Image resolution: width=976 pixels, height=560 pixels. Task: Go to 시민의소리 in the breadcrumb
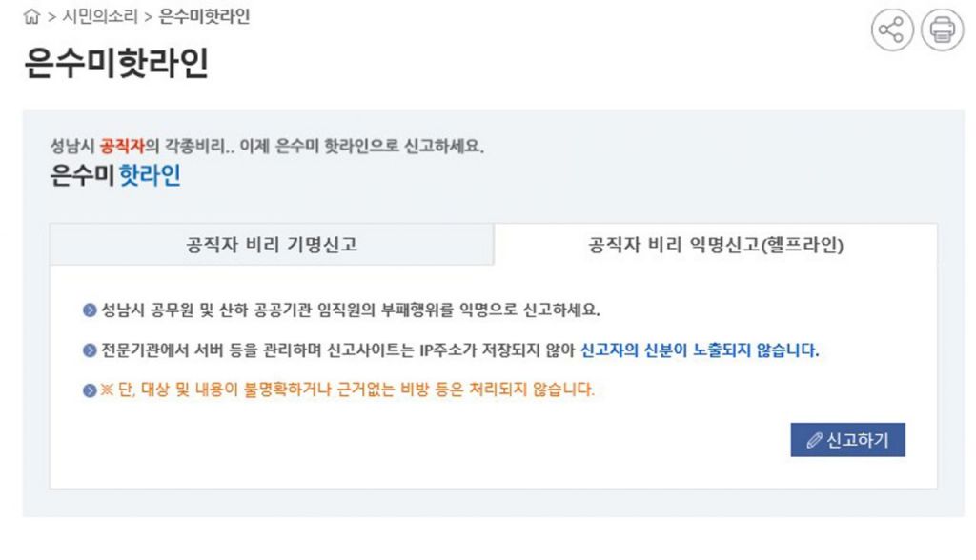click(100, 18)
